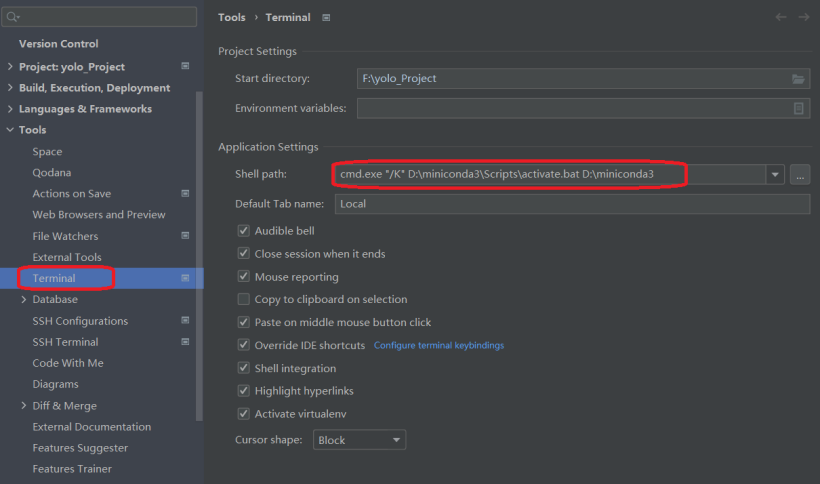Click the folder browse icon for Start directory
Screen dimensions: 820x484
(x=798, y=79)
